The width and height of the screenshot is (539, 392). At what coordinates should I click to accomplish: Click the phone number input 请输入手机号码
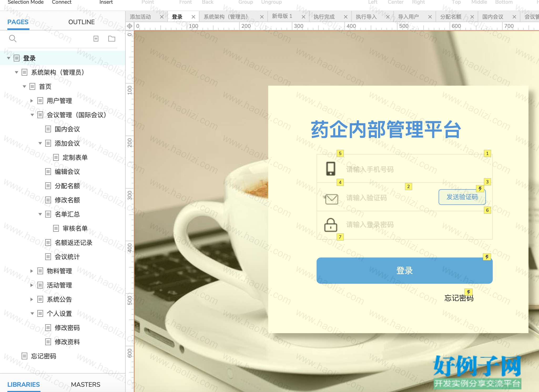tap(404, 169)
